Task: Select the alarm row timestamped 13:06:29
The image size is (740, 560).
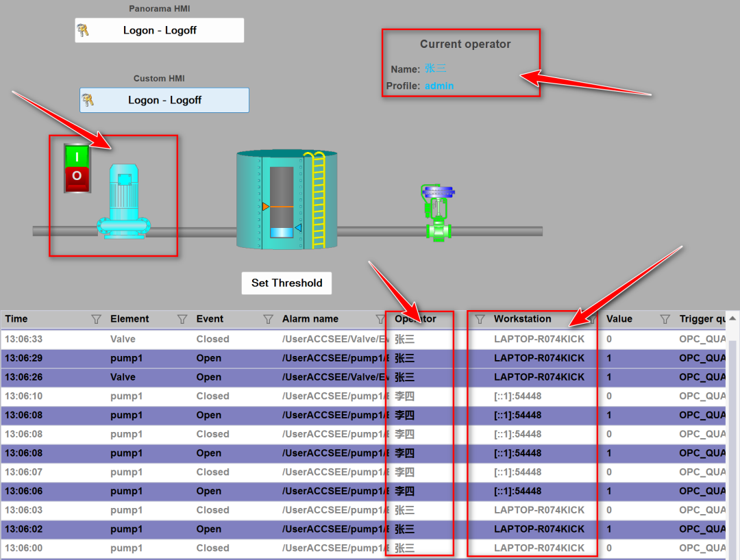Action: pos(206,358)
